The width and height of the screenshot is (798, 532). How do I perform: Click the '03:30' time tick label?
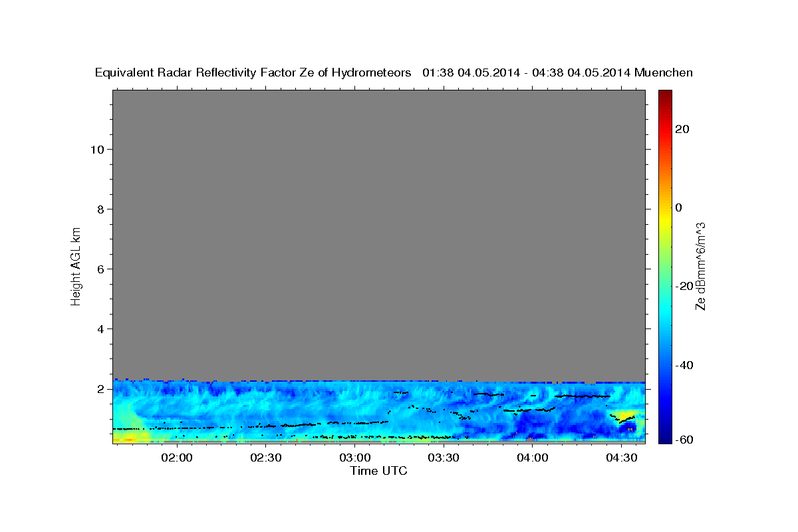tap(444, 458)
